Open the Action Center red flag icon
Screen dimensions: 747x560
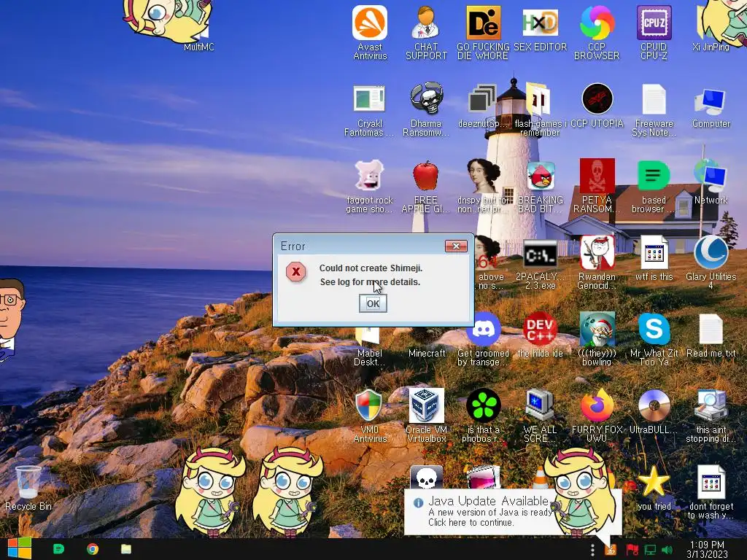tap(632, 550)
